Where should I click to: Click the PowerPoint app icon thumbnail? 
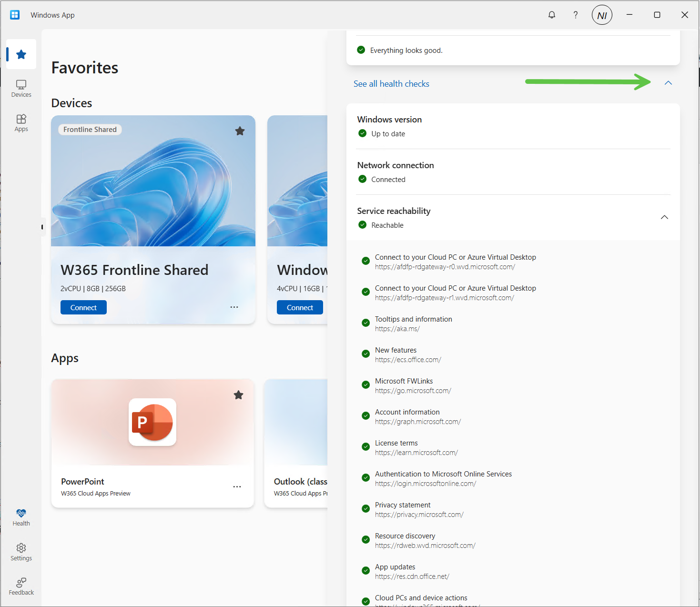[x=152, y=422]
